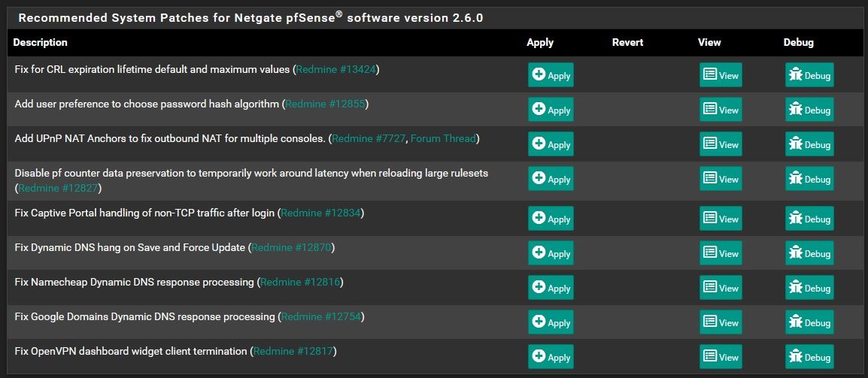Apply the CRL expiration lifetime patch
The image size is (868, 378).
(551, 74)
